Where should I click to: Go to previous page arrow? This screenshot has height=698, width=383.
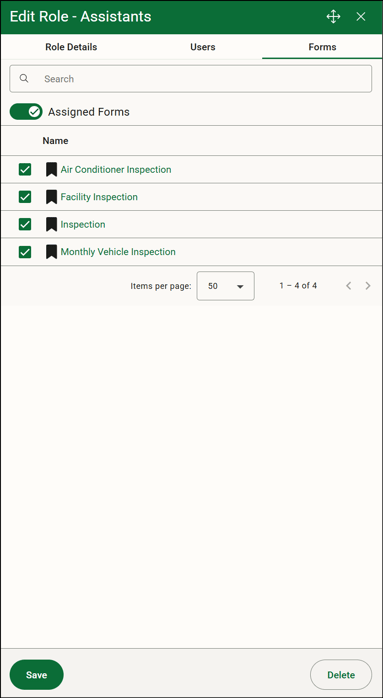tap(349, 286)
